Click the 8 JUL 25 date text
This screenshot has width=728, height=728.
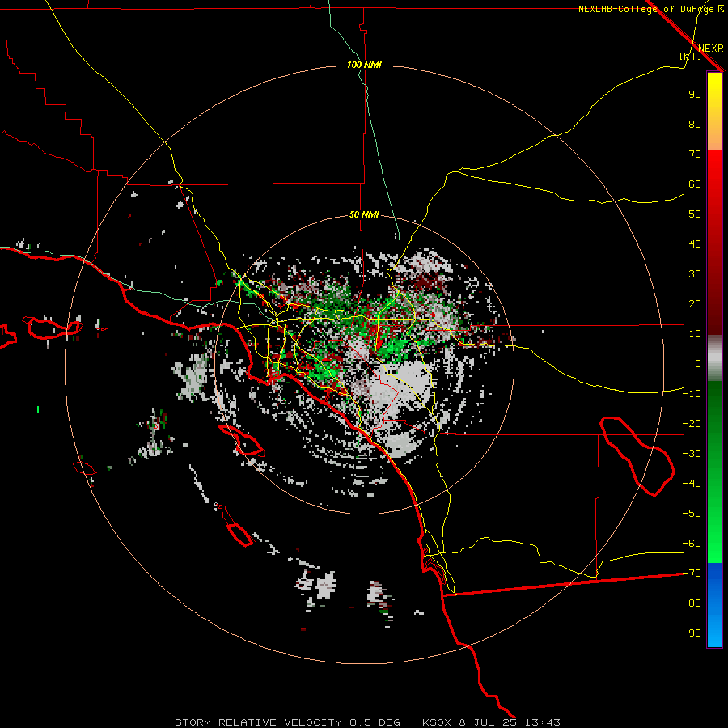click(x=488, y=722)
